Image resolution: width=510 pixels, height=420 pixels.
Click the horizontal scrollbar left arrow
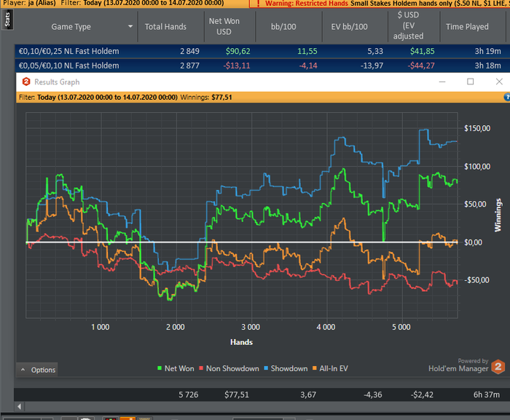click(19, 406)
